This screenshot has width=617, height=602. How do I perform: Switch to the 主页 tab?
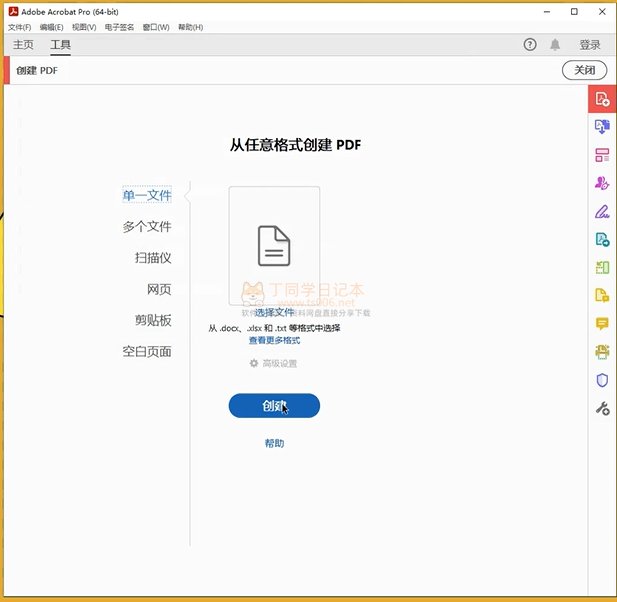[x=23, y=45]
